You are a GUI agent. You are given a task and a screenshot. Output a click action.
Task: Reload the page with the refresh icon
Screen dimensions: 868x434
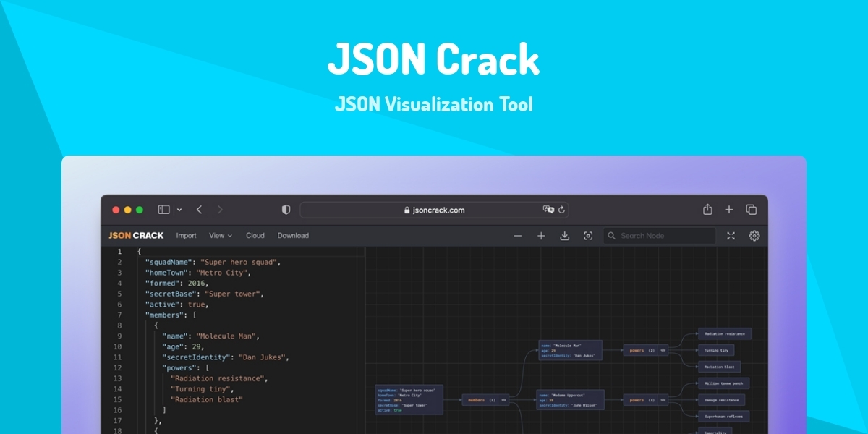coord(561,210)
